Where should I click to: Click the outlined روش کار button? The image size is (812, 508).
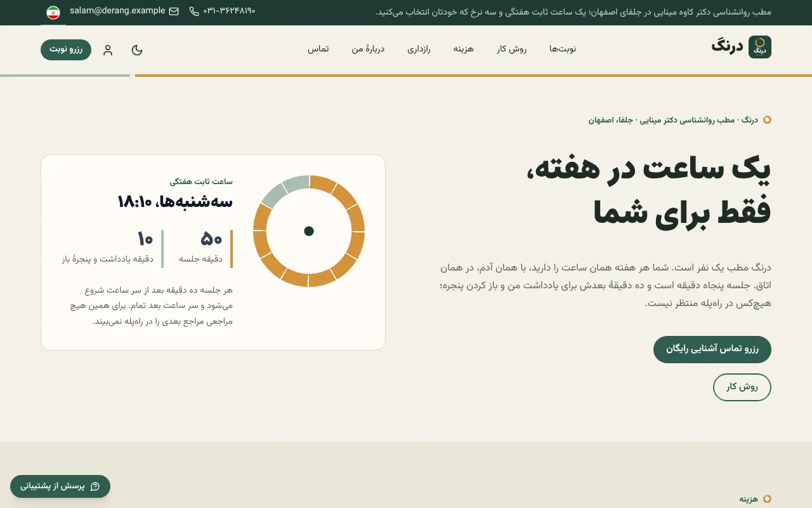coord(742,387)
